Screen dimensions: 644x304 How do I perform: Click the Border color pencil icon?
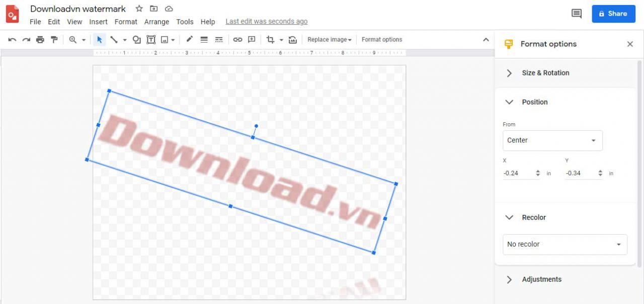coord(190,40)
